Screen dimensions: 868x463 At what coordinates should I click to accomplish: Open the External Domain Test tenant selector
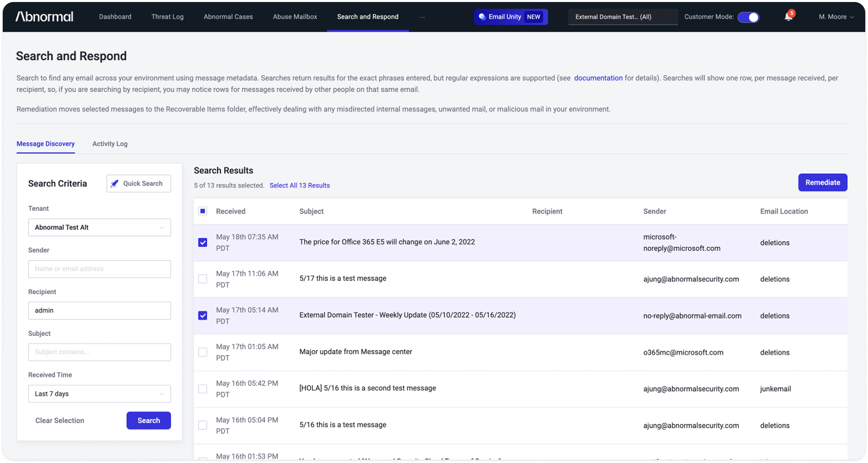pyautogui.click(x=623, y=17)
